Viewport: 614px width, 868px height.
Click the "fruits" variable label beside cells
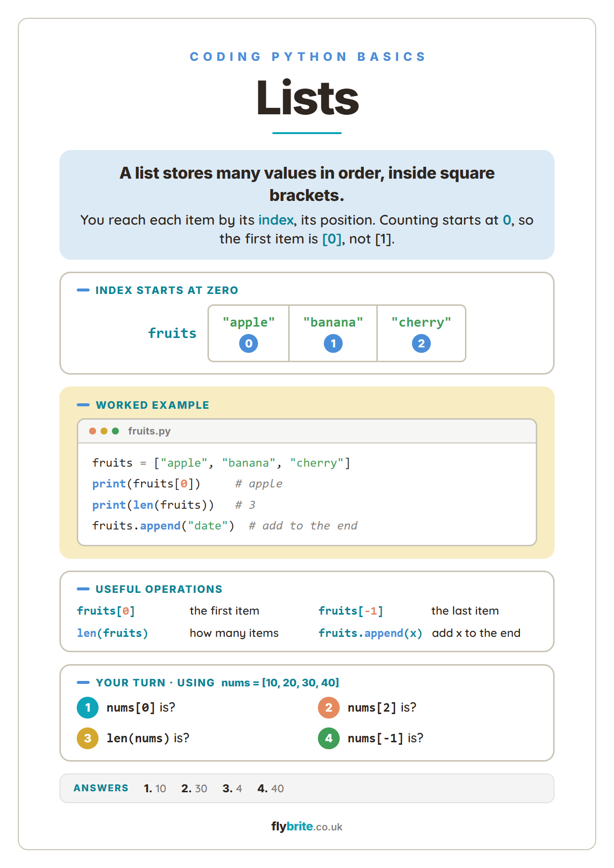172,333
